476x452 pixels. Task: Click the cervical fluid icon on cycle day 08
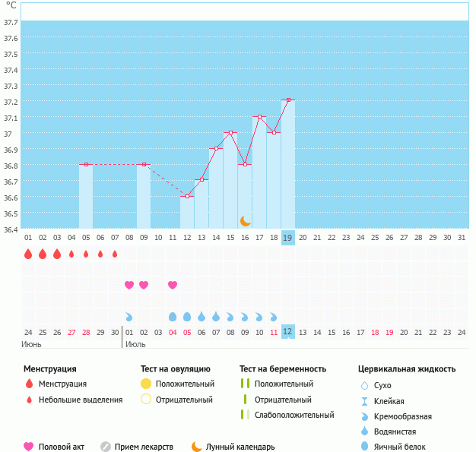point(129,316)
